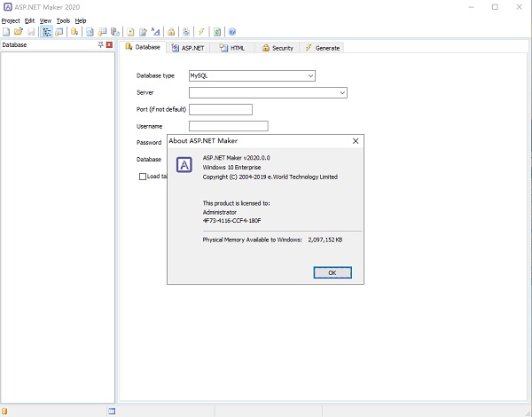This screenshot has width=532, height=417.
Task: Click the blue document icon left of the lightning bolt
Action: [186, 32]
